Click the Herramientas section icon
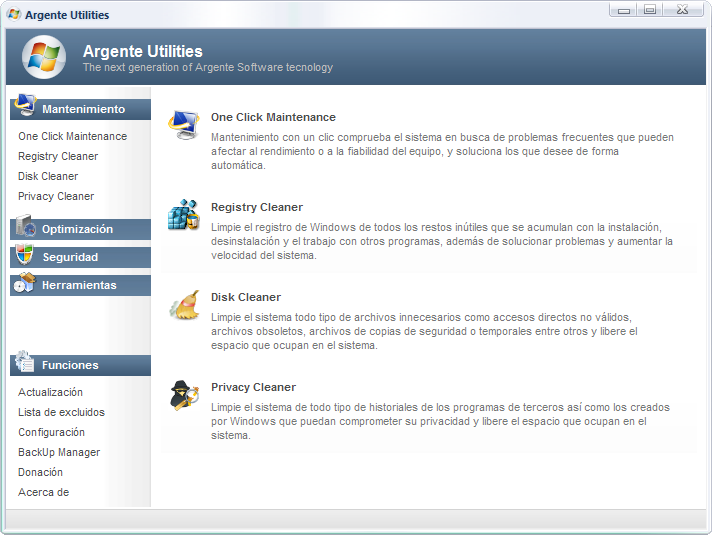The image size is (712, 535). click(x=24, y=284)
